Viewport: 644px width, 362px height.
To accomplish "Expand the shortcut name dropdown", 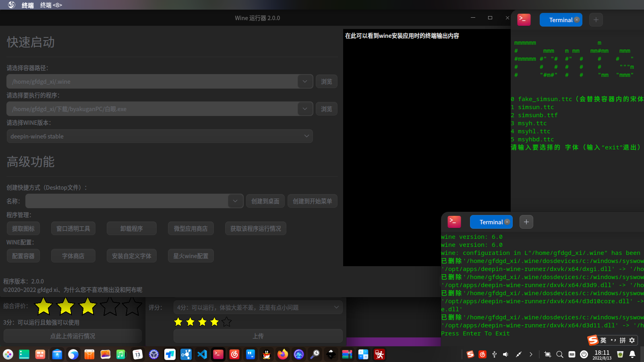I will coord(235,201).
